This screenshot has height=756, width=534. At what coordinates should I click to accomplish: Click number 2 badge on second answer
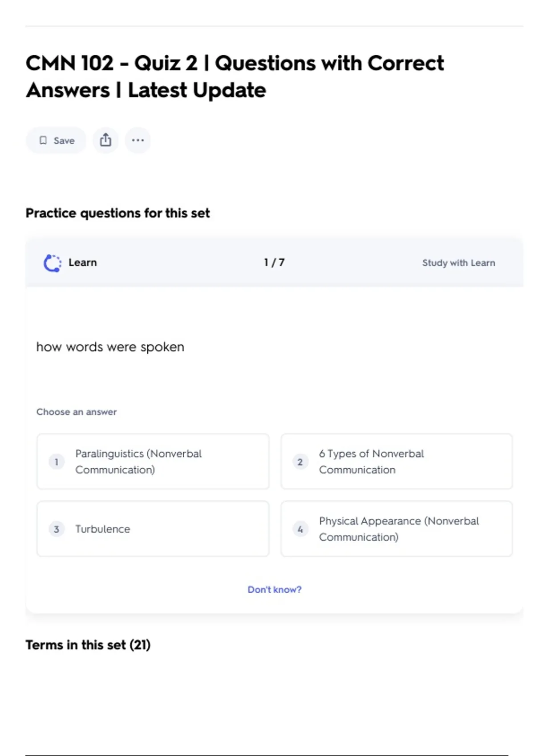300,462
